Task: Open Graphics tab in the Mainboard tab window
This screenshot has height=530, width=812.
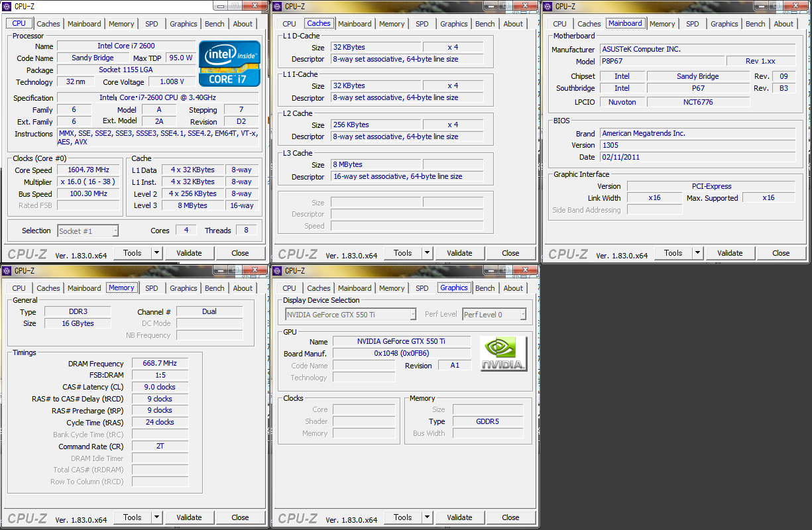Action: click(x=724, y=24)
